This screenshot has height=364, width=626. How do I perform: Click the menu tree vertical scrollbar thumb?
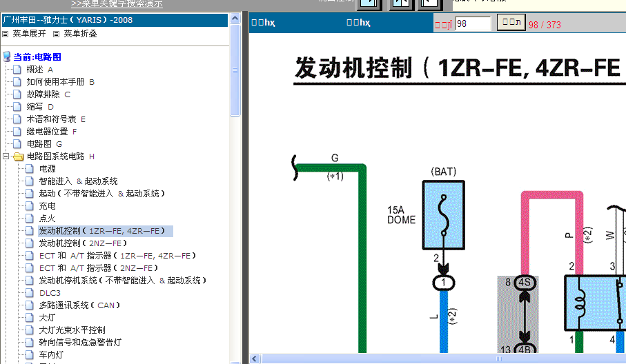coord(235,70)
